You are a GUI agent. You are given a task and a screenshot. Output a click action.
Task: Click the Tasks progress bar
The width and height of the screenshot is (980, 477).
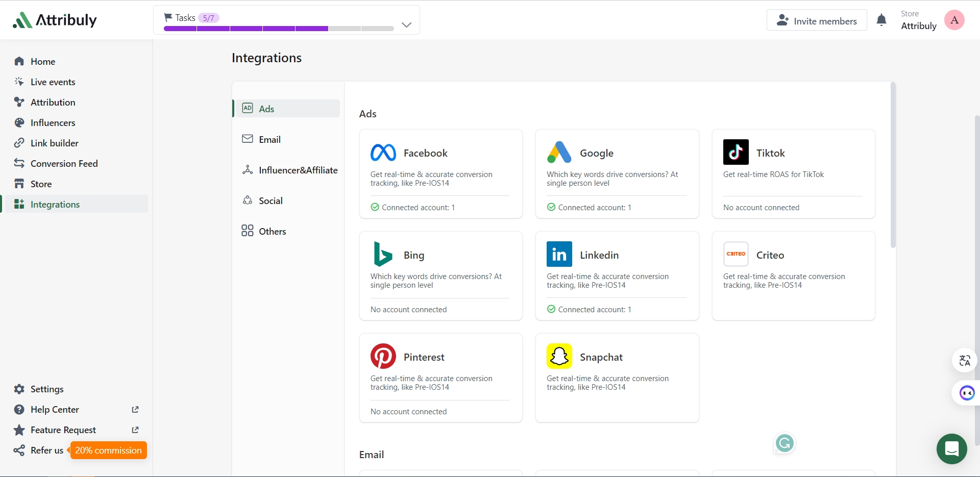(278, 29)
